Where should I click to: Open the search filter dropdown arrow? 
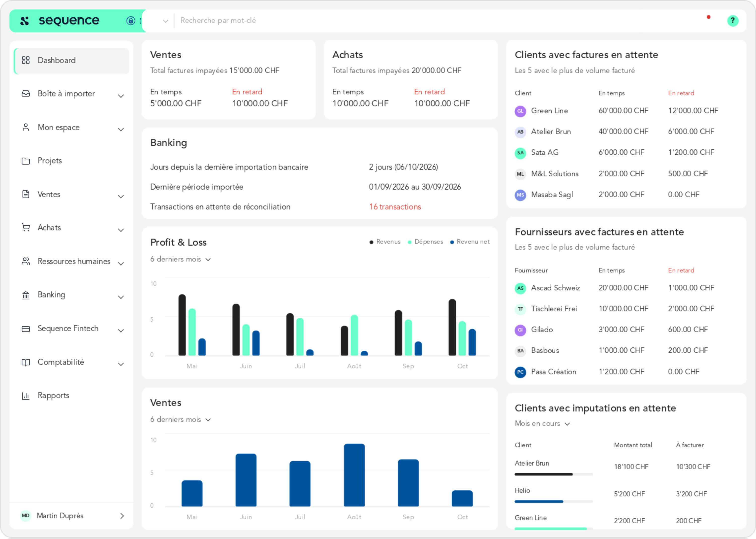point(165,21)
